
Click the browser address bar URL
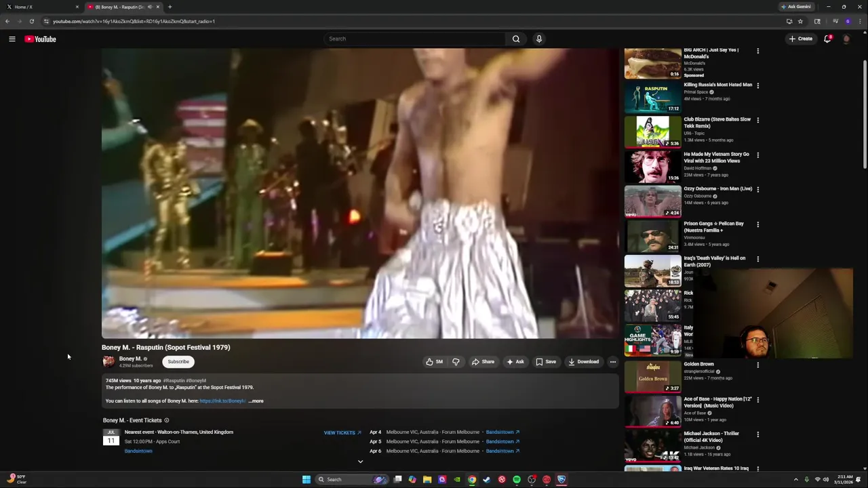(x=134, y=21)
